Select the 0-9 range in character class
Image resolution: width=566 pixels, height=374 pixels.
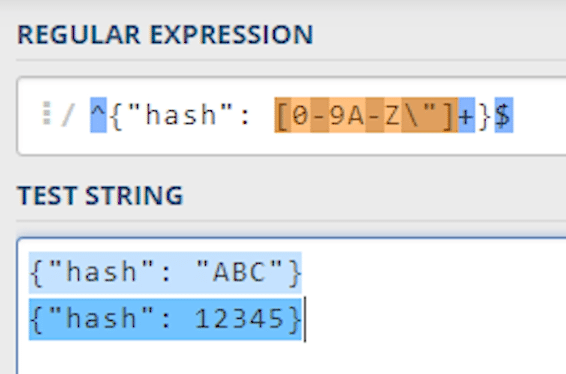[319, 115]
